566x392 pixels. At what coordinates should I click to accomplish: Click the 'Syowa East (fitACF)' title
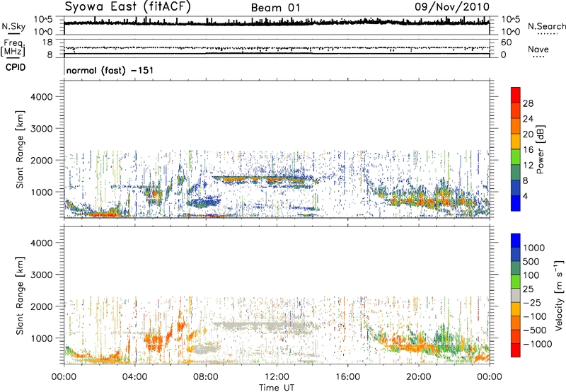pos(128,7)
